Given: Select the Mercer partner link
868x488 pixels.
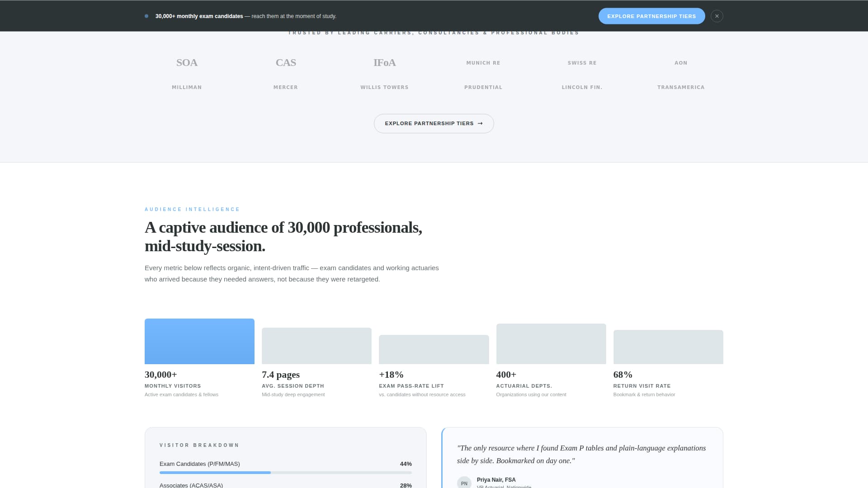Looking at the screenshot, I should pos(286,87).
